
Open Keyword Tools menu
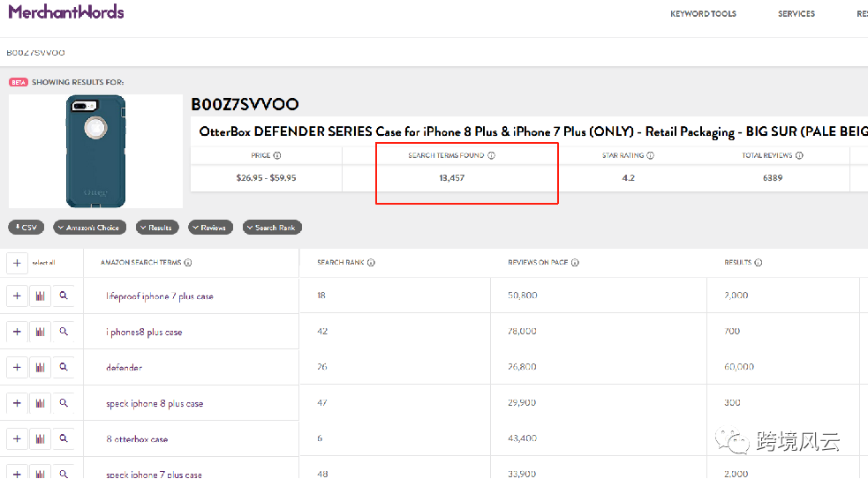(x=703, y=14)
